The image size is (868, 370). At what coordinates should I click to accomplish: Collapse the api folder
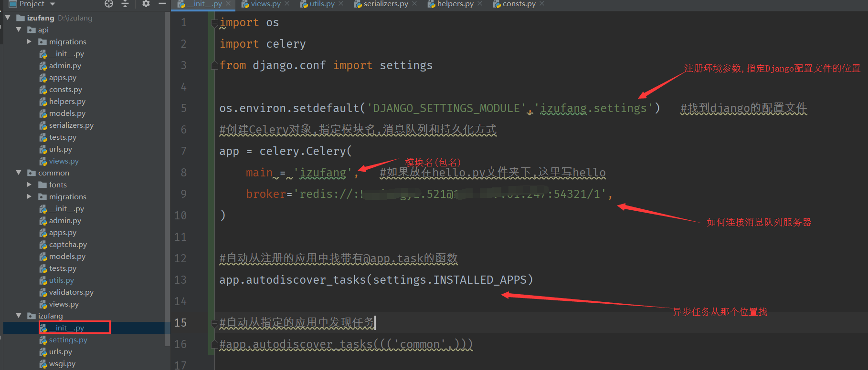(19, 30)
